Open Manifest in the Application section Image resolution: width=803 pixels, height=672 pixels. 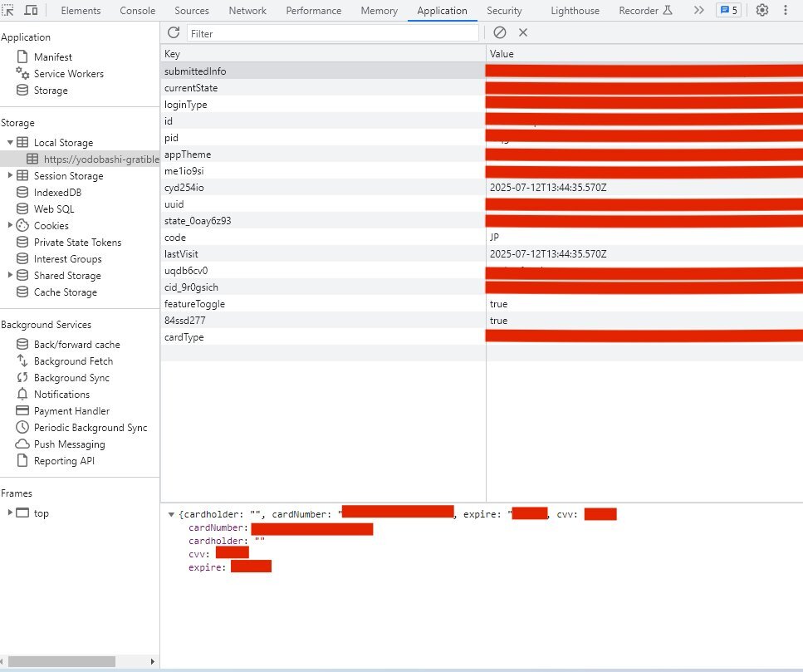click(53, 56)
